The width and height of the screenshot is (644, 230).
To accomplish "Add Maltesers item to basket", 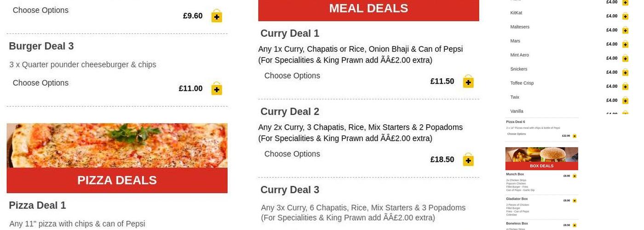I will coord(625,30).
